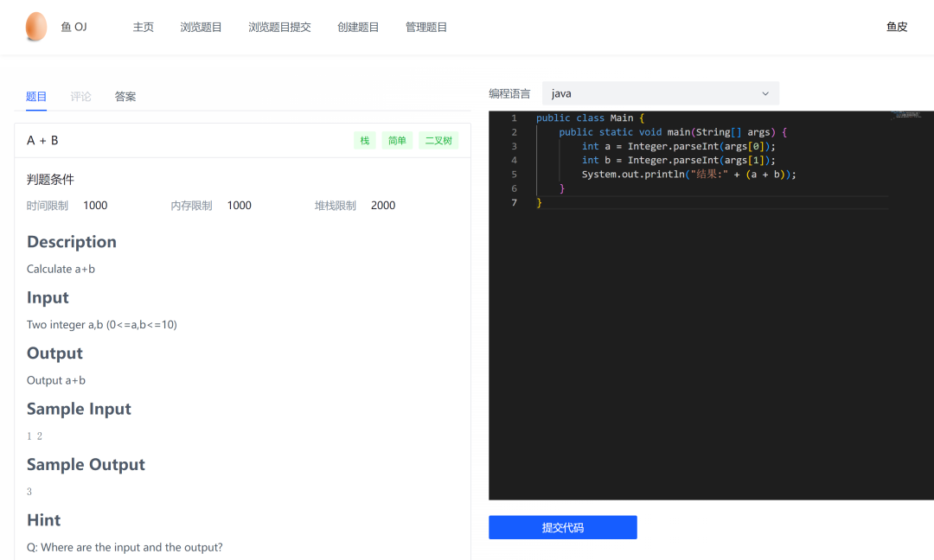Click the code editor minimap

[906, 114]
